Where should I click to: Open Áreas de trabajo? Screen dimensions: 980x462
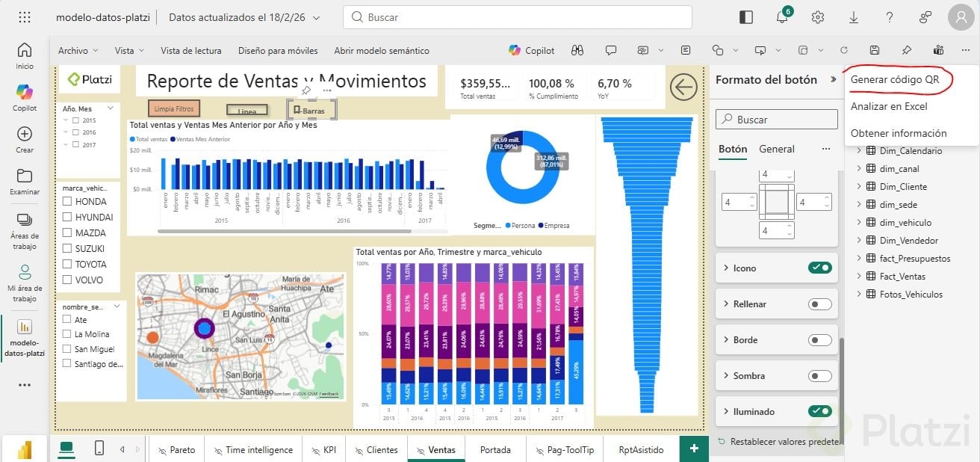coord(25,231)
